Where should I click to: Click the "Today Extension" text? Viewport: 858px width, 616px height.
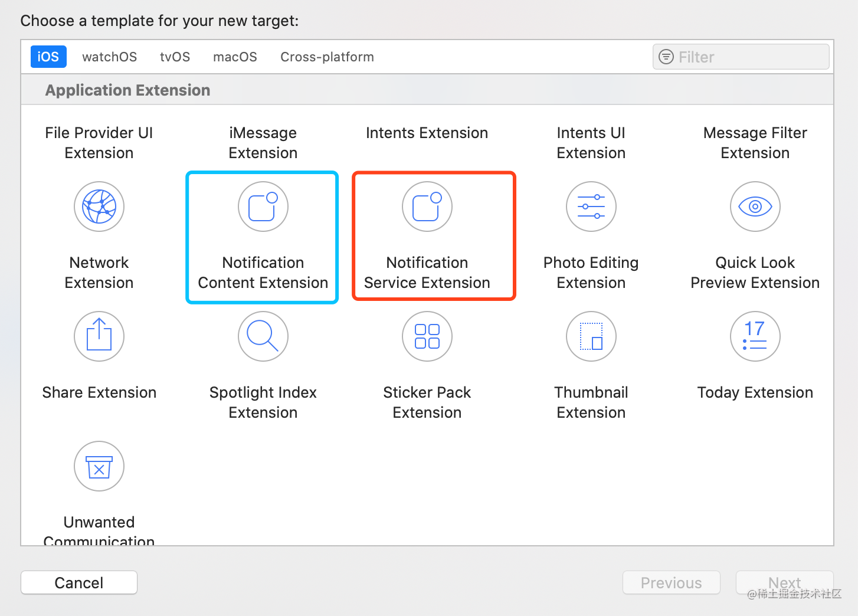(755, 392)
